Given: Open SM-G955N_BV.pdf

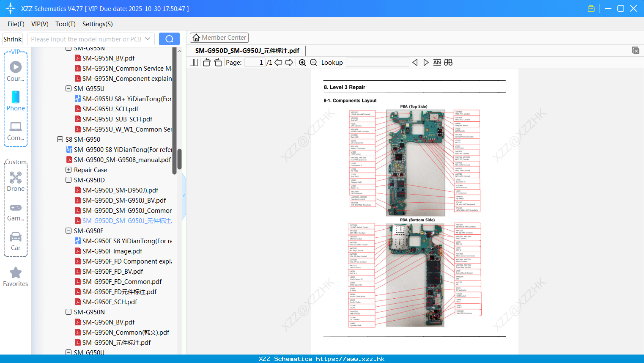Looking at the screenshot, I should 108,58.
